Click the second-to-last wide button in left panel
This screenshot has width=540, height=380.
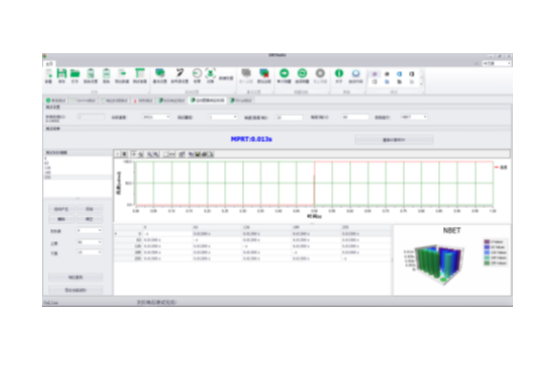click(75, 277)
